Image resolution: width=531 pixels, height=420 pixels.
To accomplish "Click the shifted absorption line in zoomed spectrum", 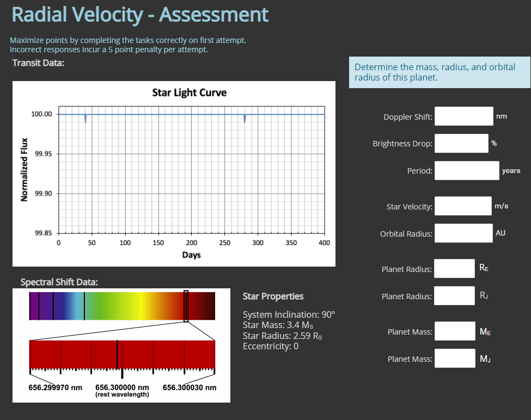I will coord(118,354).
